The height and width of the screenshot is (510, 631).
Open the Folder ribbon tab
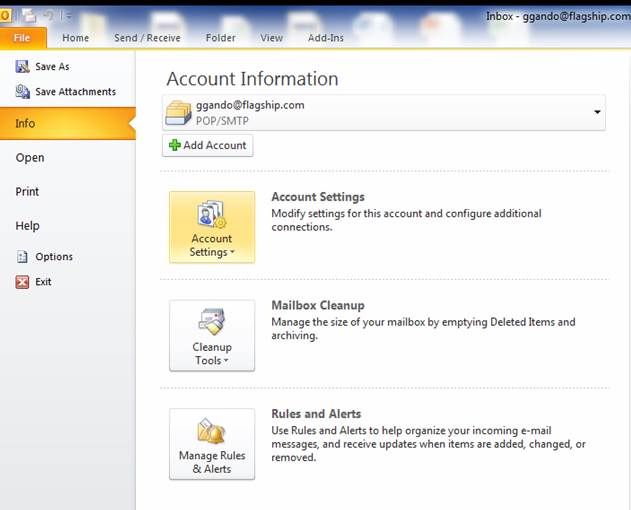pos(221,38)
